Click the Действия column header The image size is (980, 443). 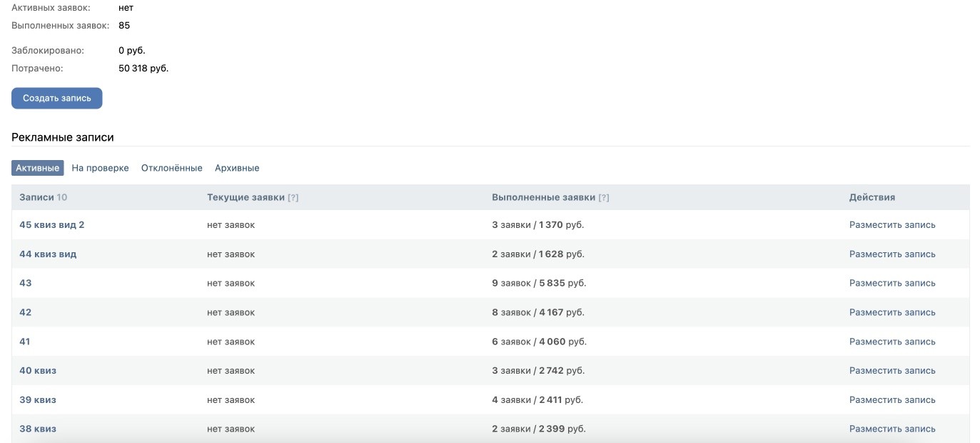point(872,197)
